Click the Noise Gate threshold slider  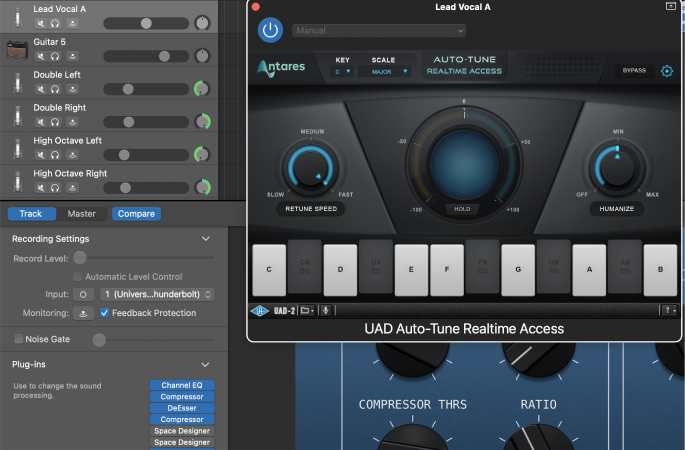coord(153,339)
